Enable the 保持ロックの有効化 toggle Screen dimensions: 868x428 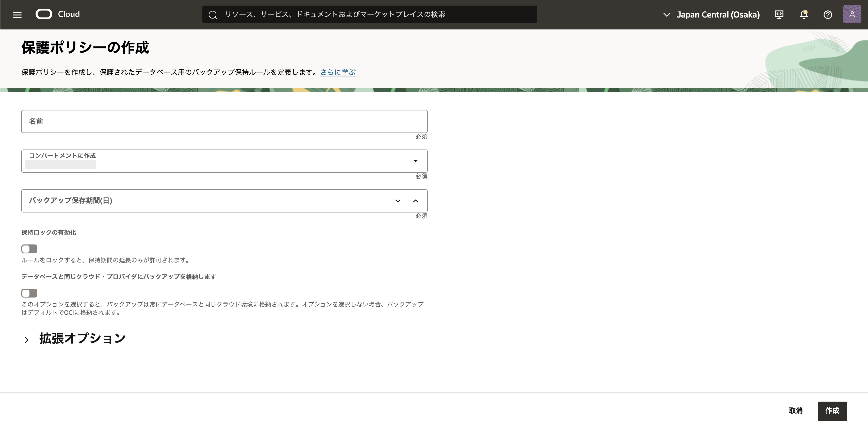point(29,249)
